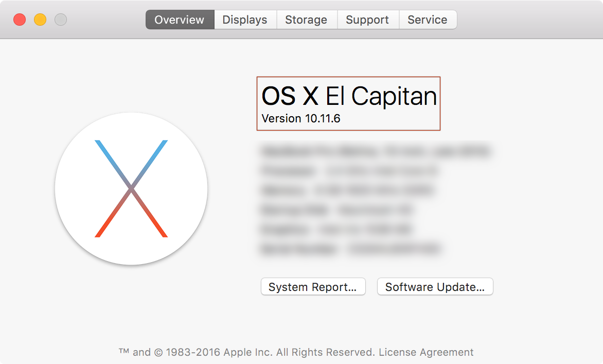Click the grayed-out zoom window button
This screenshot has height=364, width=603.
[x=61, y=20]
